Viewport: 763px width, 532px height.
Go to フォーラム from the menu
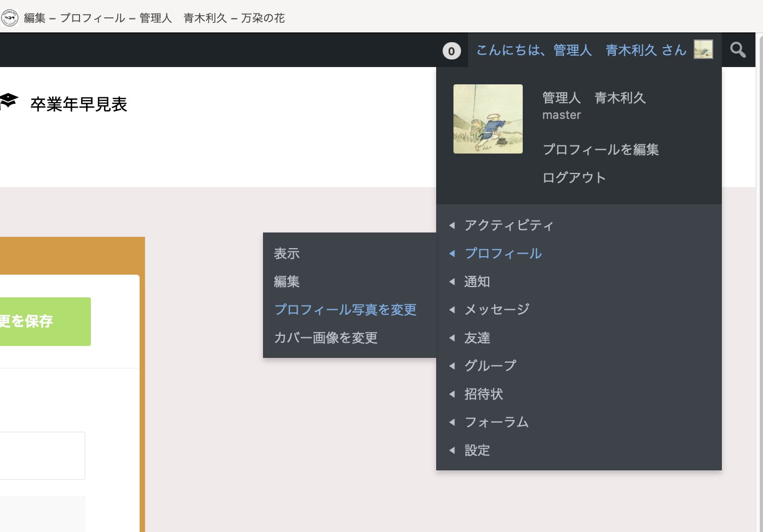click(496, 422)
